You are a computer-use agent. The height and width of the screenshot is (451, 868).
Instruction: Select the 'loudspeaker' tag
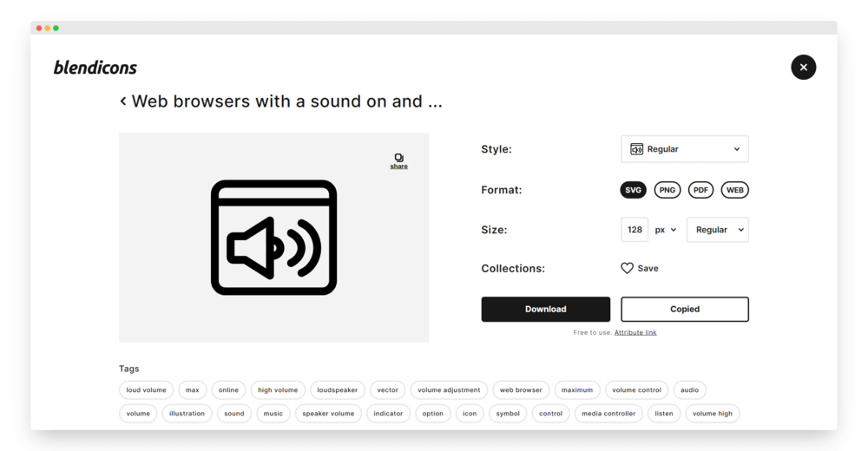[338, 390]
